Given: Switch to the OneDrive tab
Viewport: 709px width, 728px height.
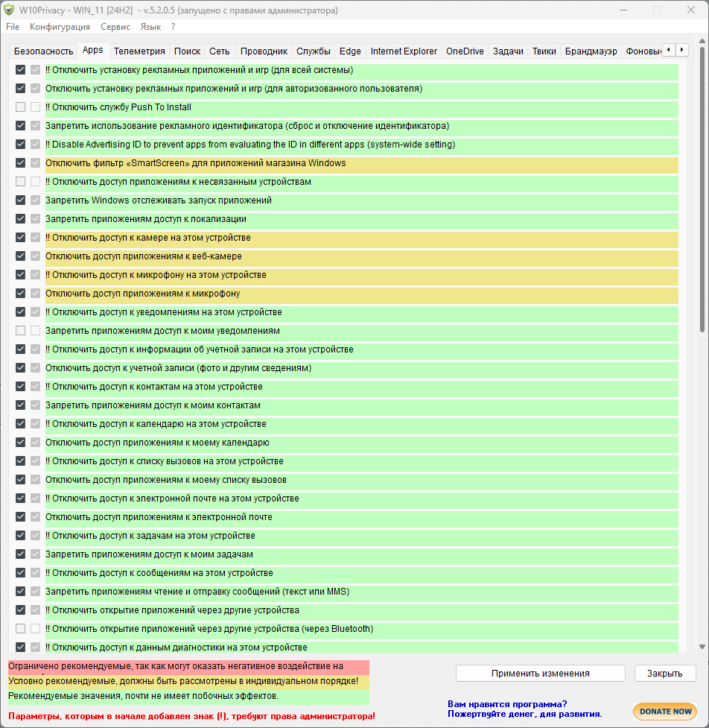Looking at the screenshot, I should point(465,51).
